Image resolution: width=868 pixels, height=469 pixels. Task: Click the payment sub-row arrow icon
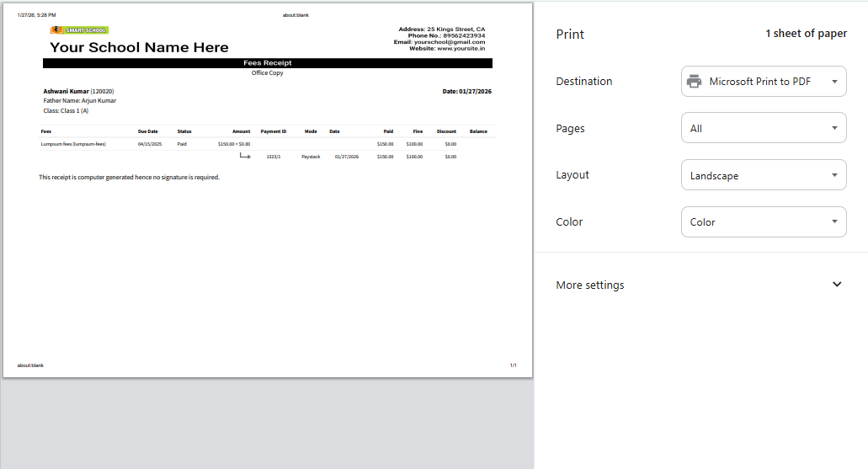245,156
